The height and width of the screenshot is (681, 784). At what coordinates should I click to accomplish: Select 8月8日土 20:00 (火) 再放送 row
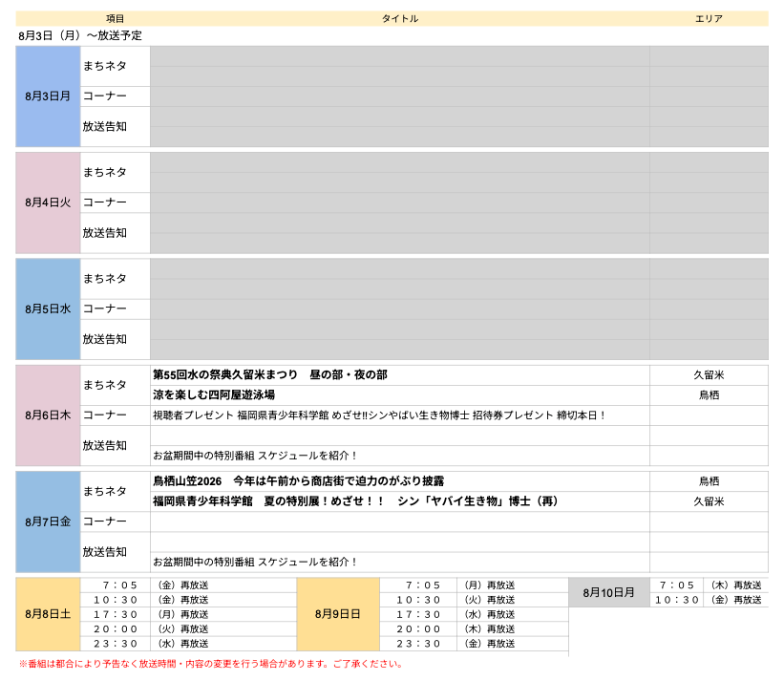[188, 629]
